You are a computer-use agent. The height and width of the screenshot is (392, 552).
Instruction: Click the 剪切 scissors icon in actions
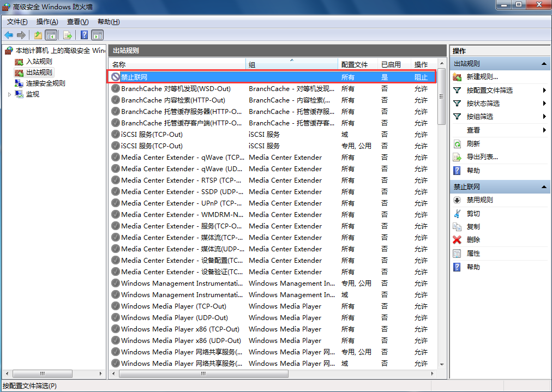(457, 213)
